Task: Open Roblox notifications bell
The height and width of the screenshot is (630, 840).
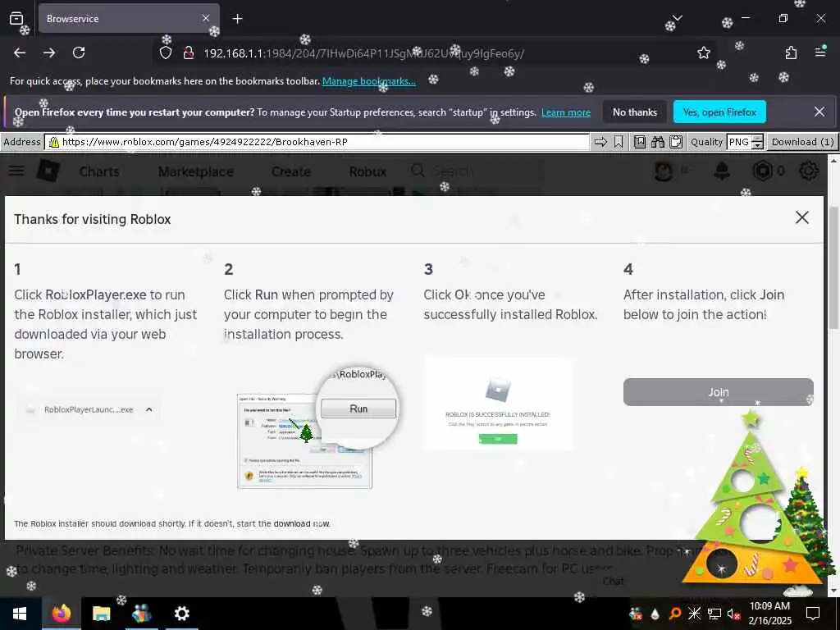Action: (x=722, y=171)
